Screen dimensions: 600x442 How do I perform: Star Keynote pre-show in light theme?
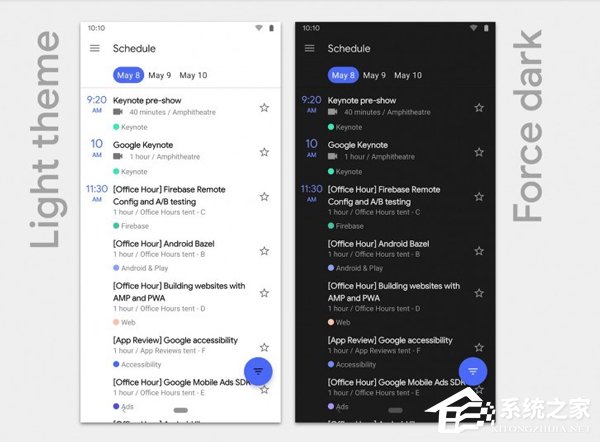point(264,108)
